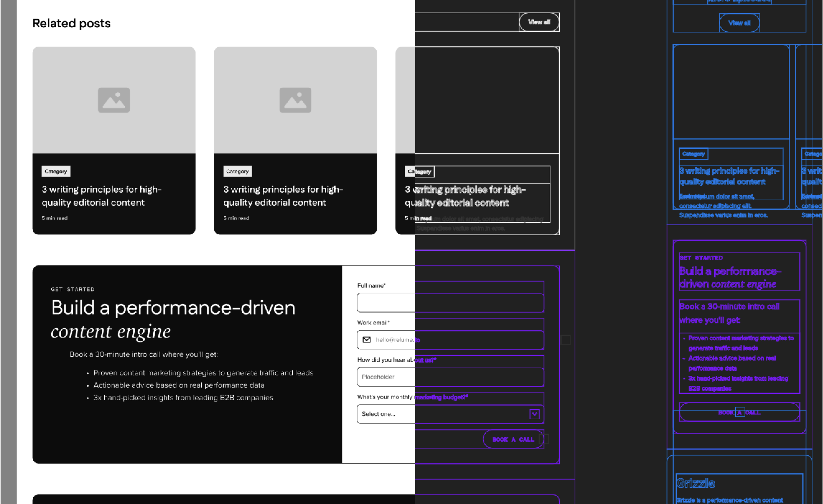Select "Grizzle is a performance-driven content" text

tap(729, 500)
